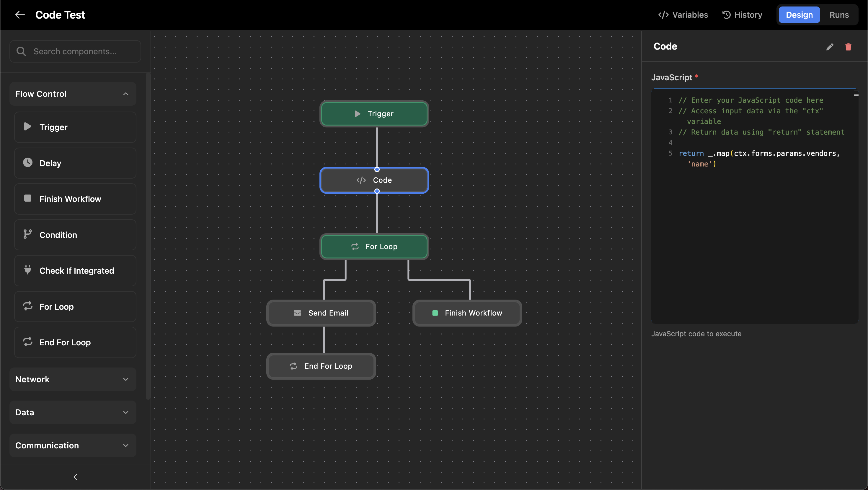
Task: Click the code brackets icon in Code node
Action: tap(361, 180)
